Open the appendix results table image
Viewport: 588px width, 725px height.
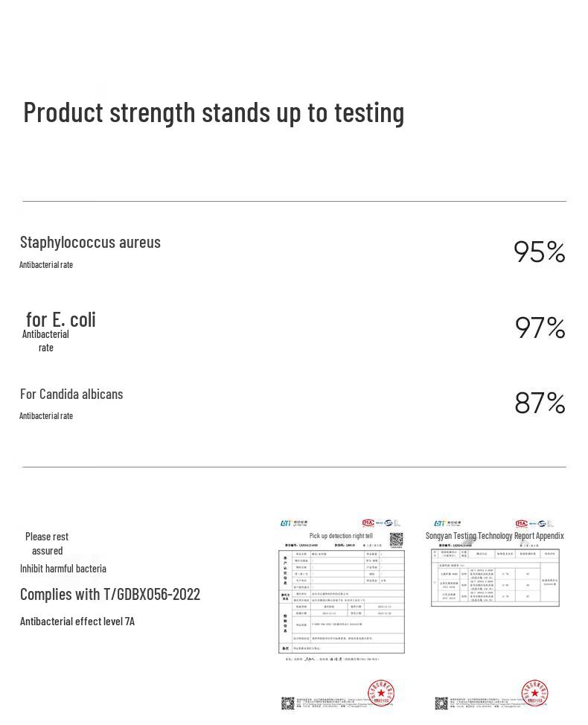click(x=495, y=578)
